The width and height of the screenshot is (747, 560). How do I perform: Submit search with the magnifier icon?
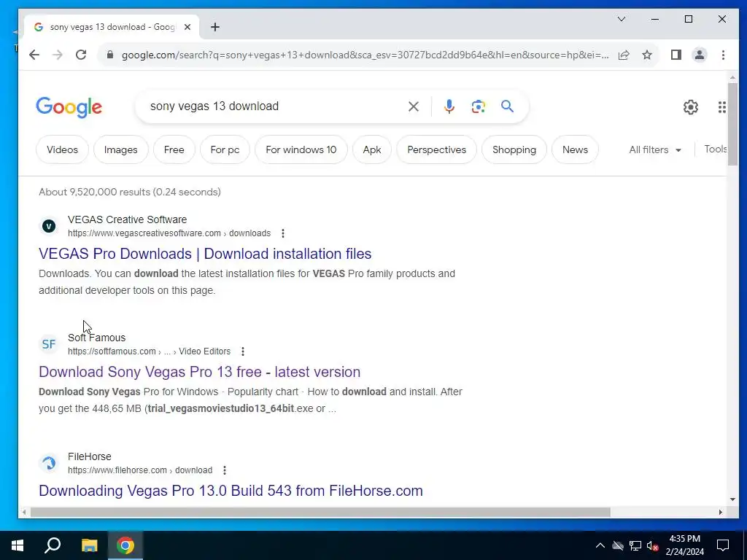click(x=508, y=106)
